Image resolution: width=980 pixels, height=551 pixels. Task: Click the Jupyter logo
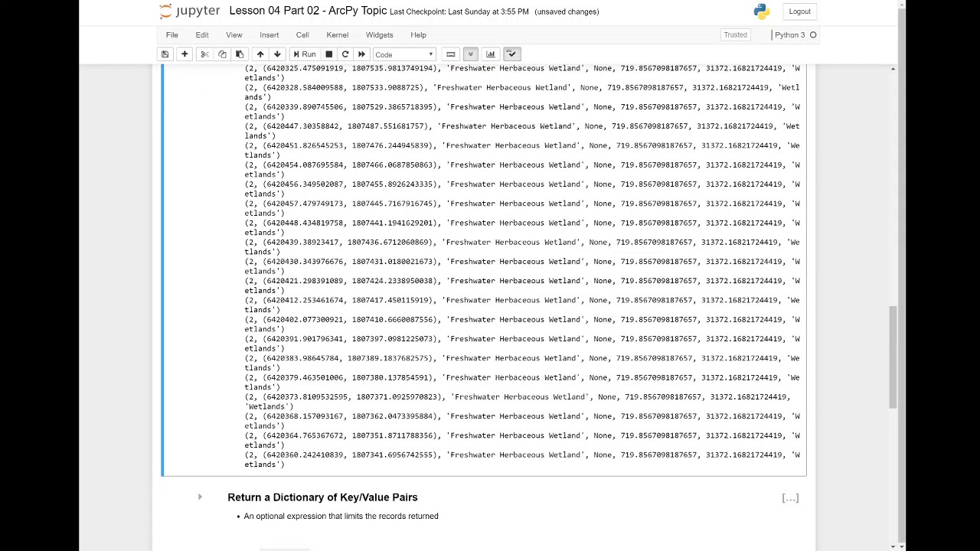pos(190,11)
